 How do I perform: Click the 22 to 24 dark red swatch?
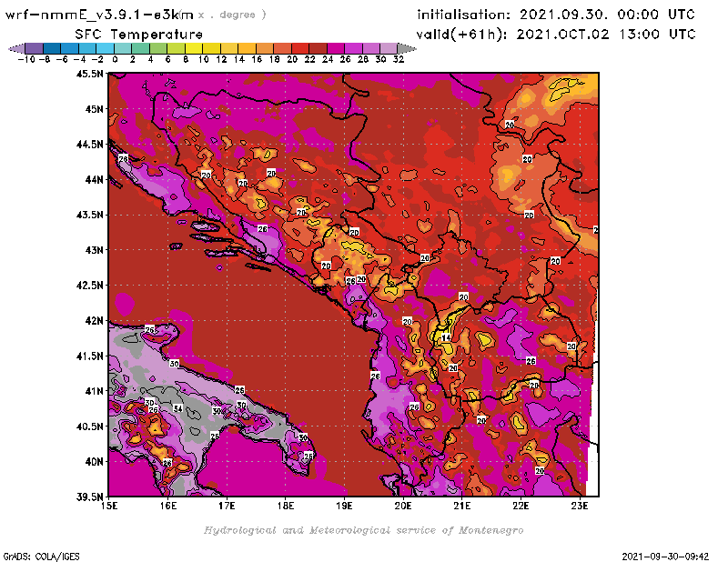coord(318,48)
